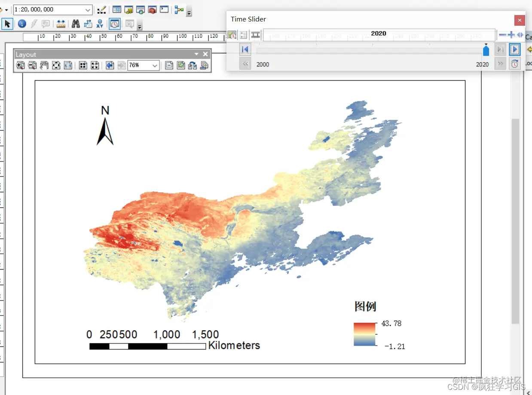Image resolution: width=532 pixels, height=395 pixels.
Task: Close the Layout floating toolbar
Action: 205,54
